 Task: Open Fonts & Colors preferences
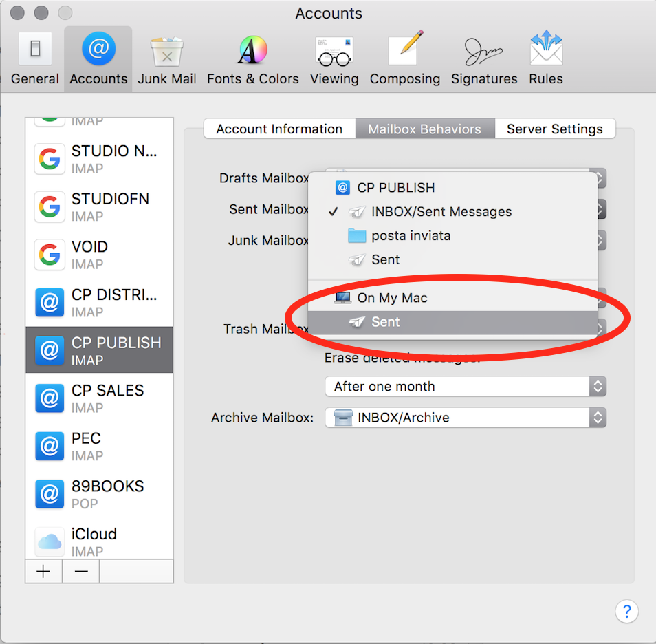252,58
